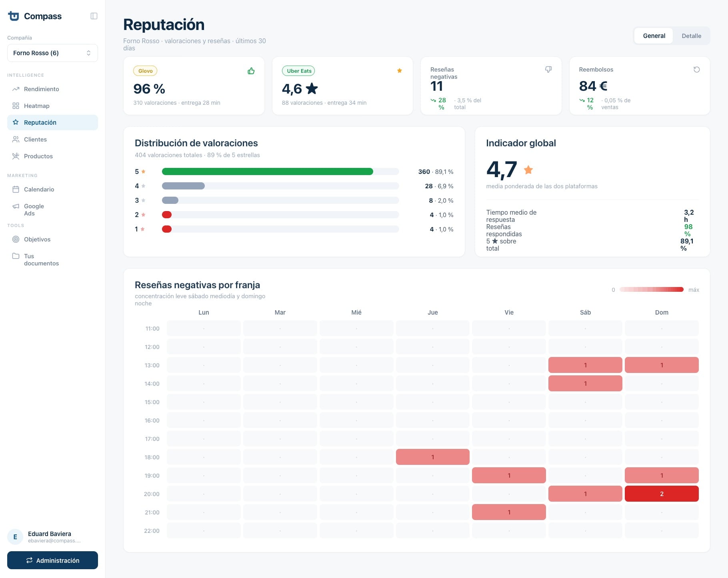Click the 'Lun' column header

tap(204, 312)
